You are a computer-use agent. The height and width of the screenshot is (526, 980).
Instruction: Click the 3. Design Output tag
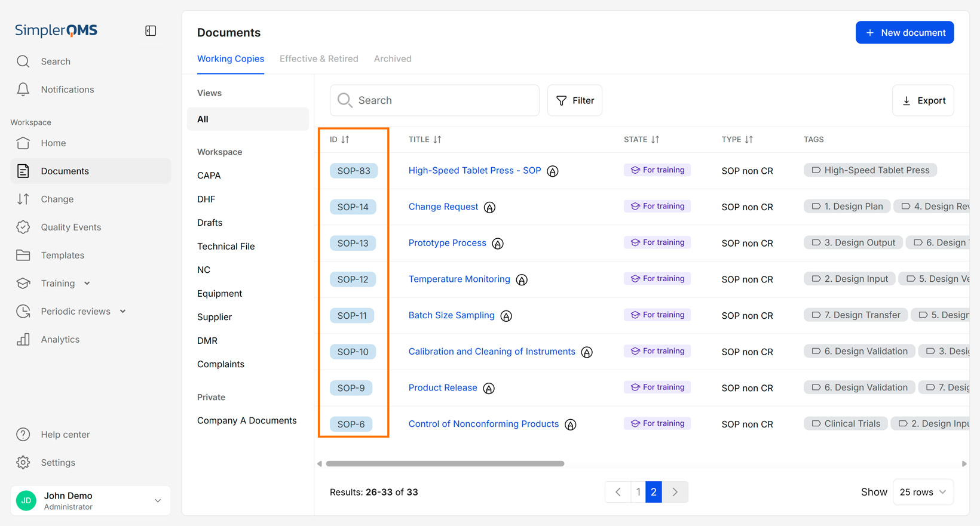pos(853,243)
